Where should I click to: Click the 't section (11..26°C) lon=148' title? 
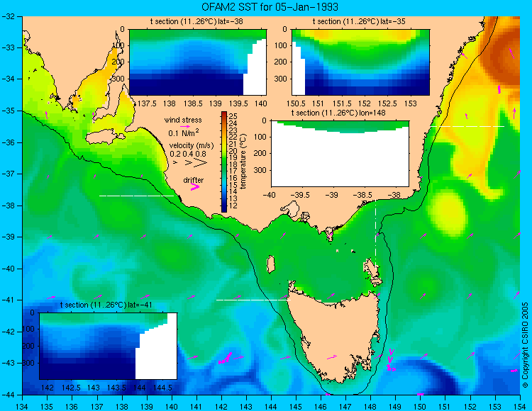coord(338,113)
